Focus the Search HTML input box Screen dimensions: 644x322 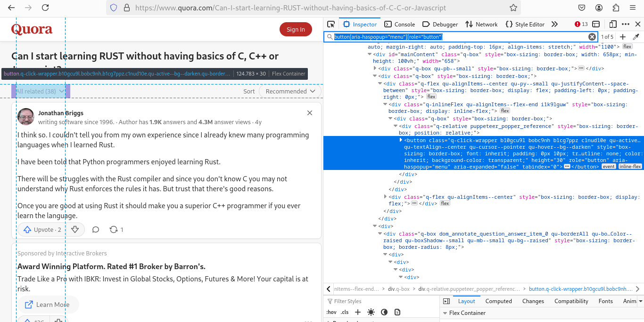pyautogui.click(x=460, y=37)
